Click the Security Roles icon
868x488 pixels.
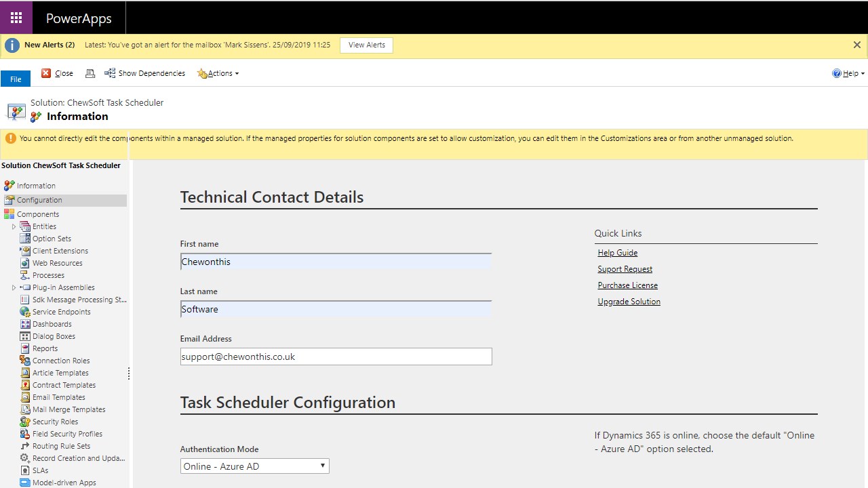[x=25, y=422]
